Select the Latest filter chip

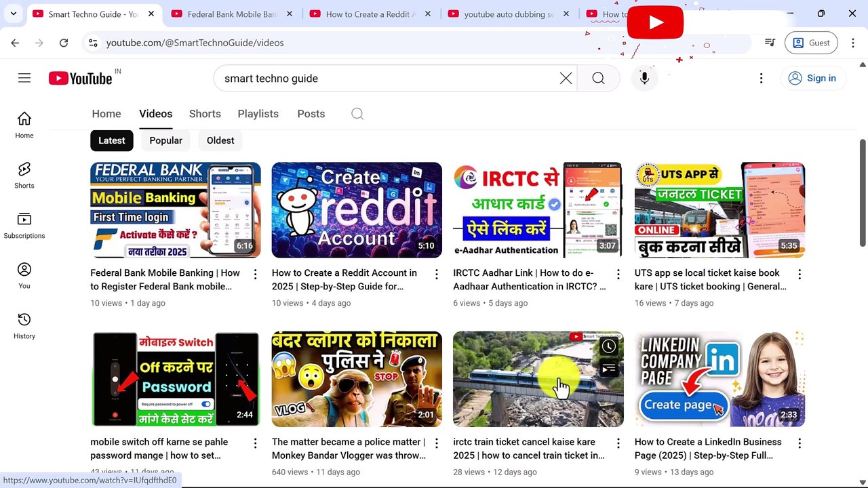tap(112, 140)
